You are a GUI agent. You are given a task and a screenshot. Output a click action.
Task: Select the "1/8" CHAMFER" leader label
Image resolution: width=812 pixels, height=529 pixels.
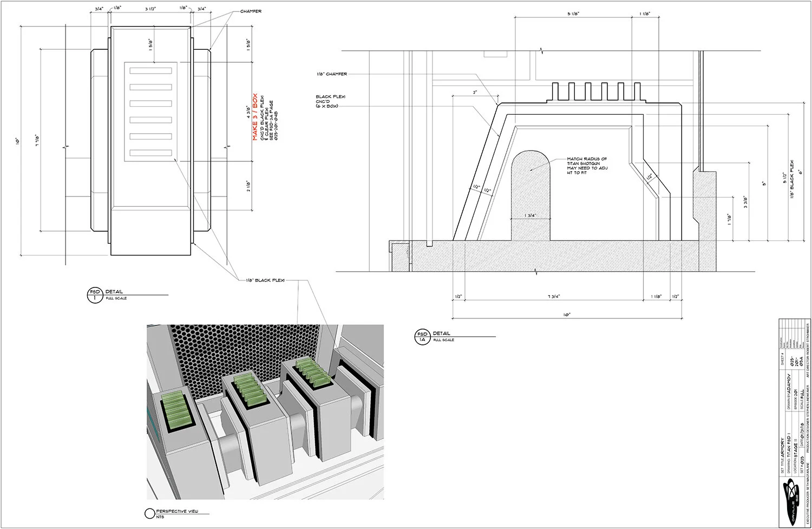click(332, 74)
